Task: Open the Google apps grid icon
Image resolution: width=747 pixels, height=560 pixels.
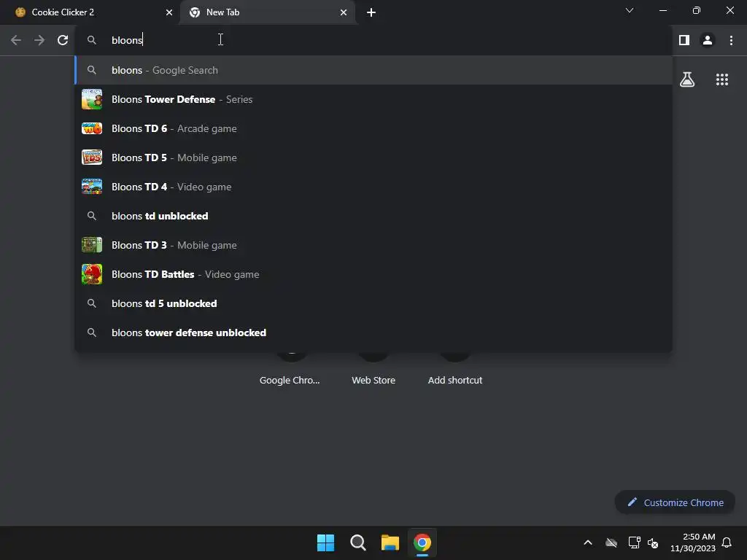Action: (721, 79)
